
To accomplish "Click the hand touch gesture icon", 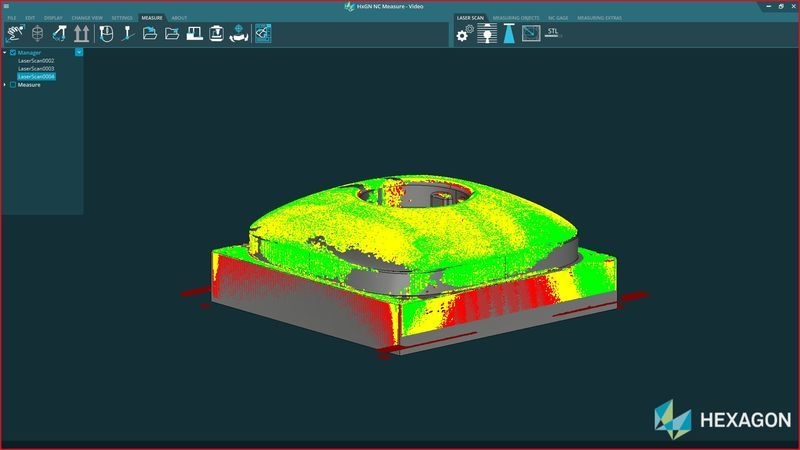I will click(15, 34).
